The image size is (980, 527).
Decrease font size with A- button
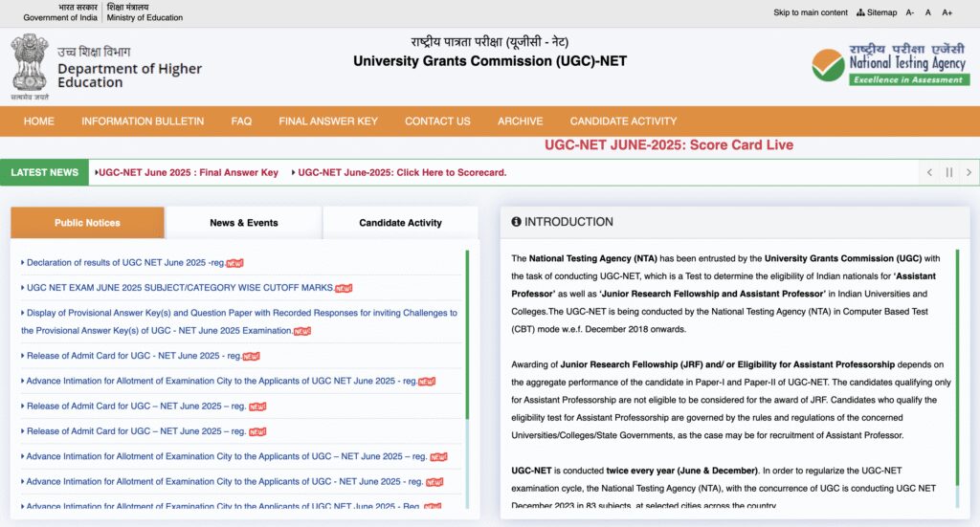(x=910, y=12)
